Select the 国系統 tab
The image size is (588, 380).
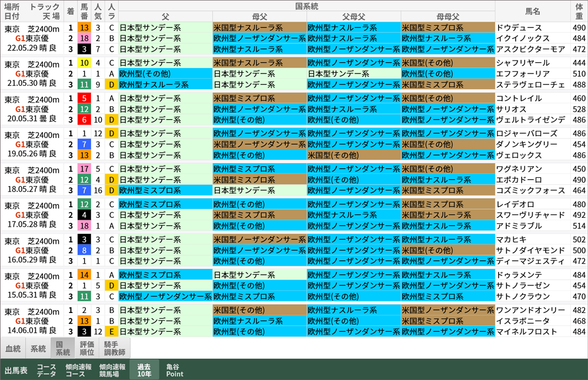click(x=63, y=348)
